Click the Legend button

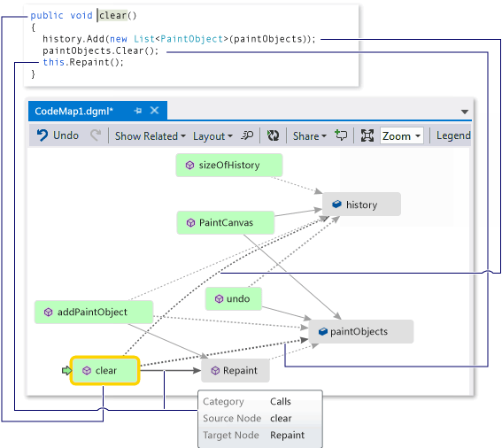453,135
